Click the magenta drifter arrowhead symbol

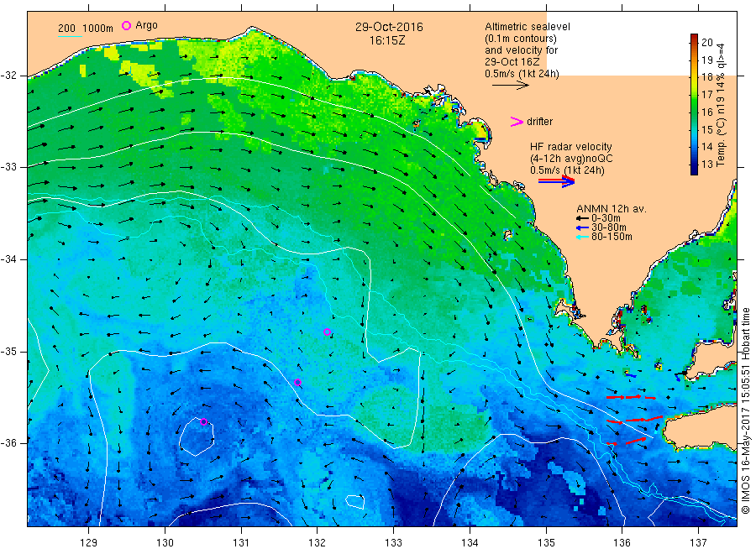517,122
